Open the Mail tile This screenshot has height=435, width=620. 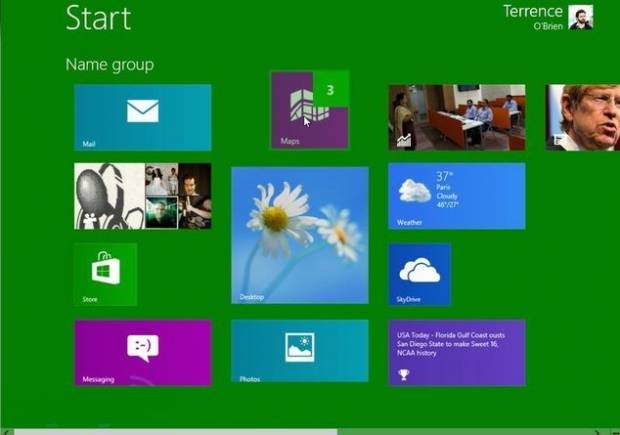click(x=143, y=117)
